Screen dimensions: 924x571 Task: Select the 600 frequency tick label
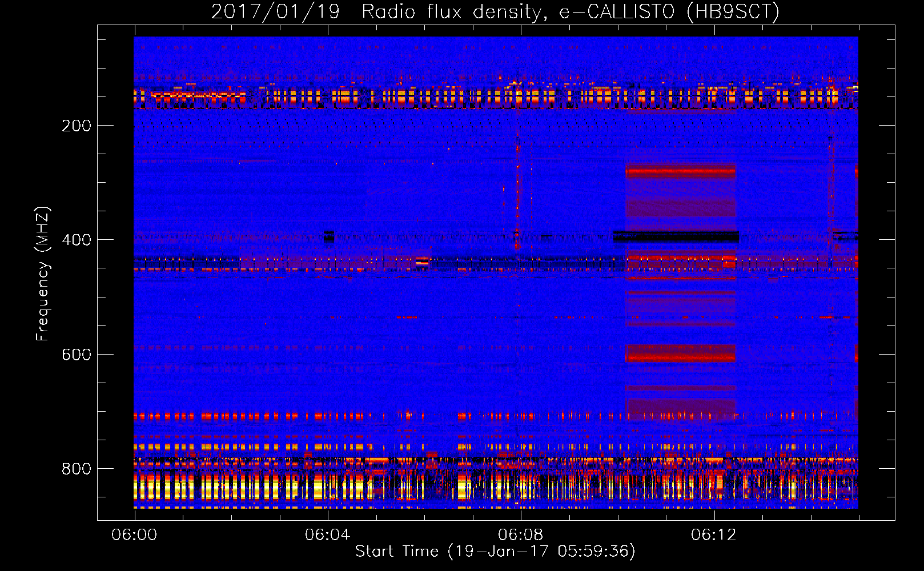(77, 355)
